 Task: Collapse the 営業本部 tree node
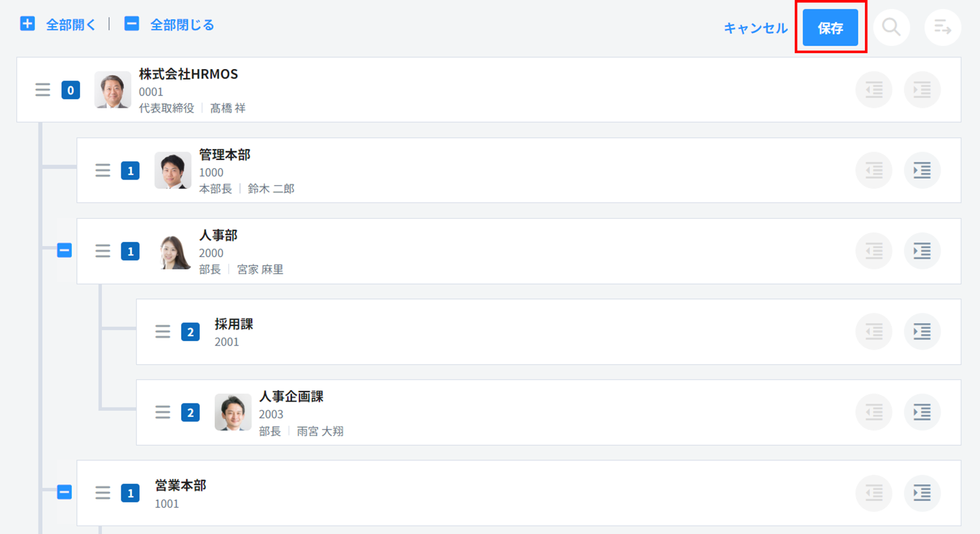tap(64, 492)
